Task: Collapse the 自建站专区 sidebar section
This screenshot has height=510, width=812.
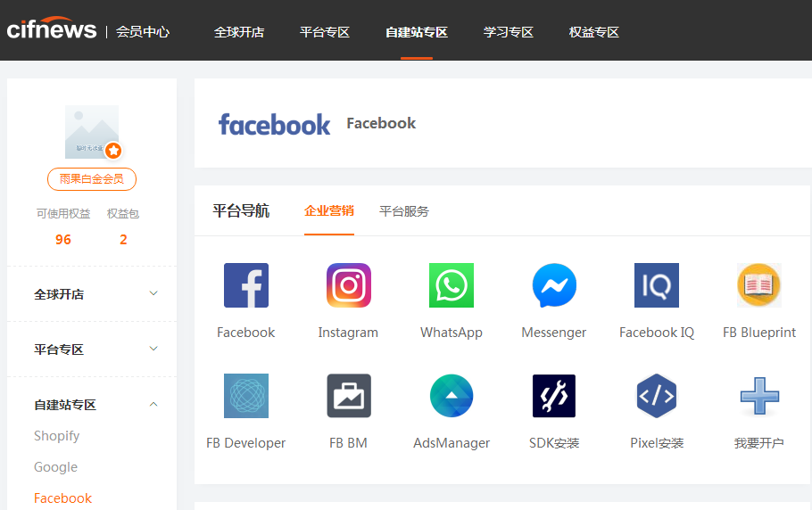Action: click(92, 405)
